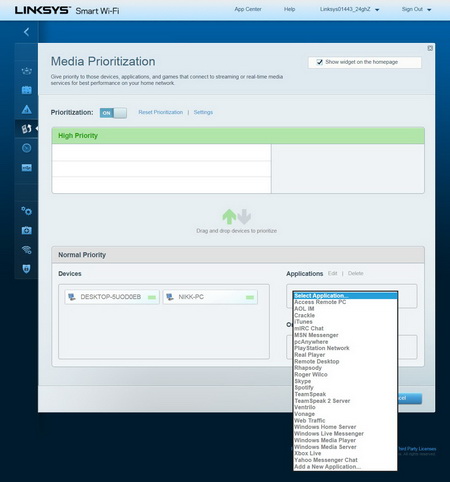Open the Wireless settings sidebar icon
This screenshot has height=482, width=450.
(x=27, y=250)
